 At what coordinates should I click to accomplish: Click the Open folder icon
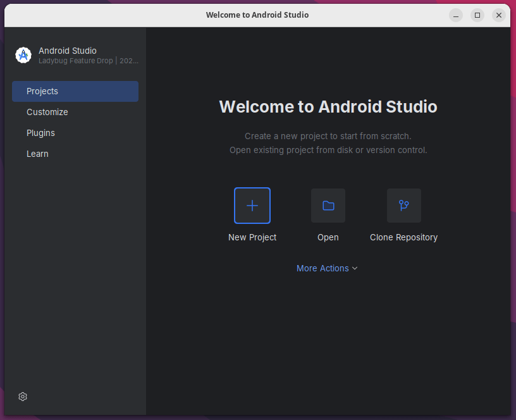[x=328, y=206]
